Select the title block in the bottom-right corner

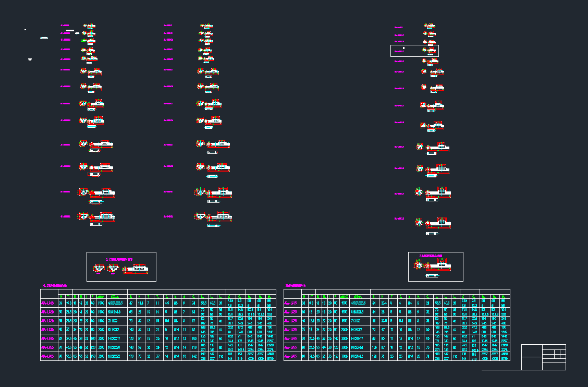[x=544, y=357]
